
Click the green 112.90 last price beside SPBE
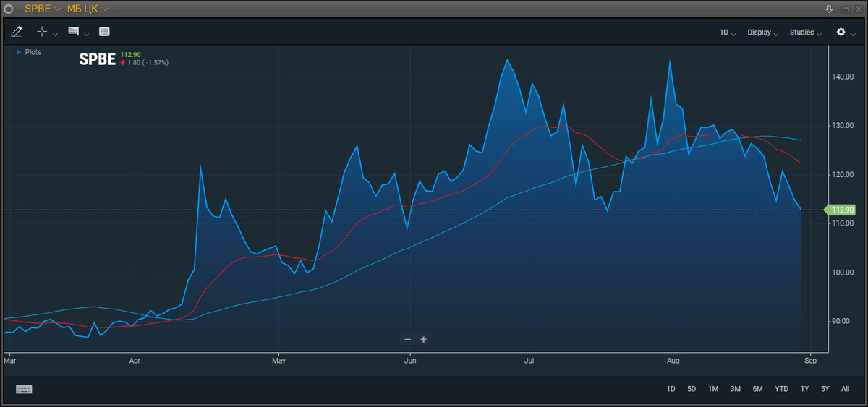click(131, 54)
